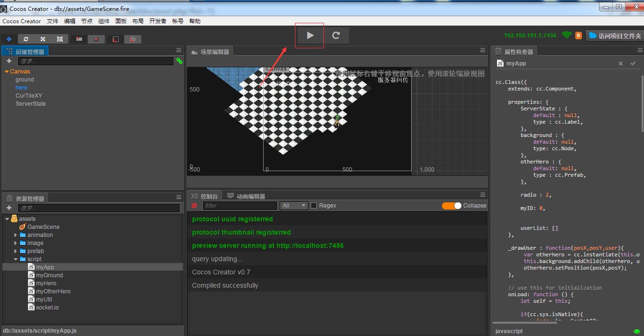Add an asset with the assets plus icon
Image resolution: width=644 pixels, height=336 pixels.
click(9, 208)
